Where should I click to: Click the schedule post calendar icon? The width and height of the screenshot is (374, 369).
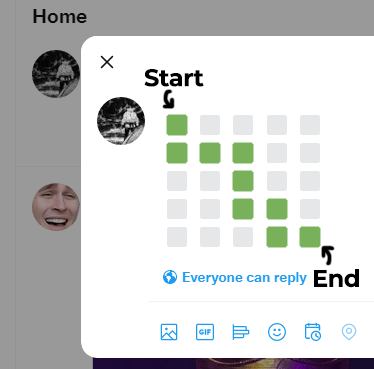pyautogui.click(x=313, y=332)
